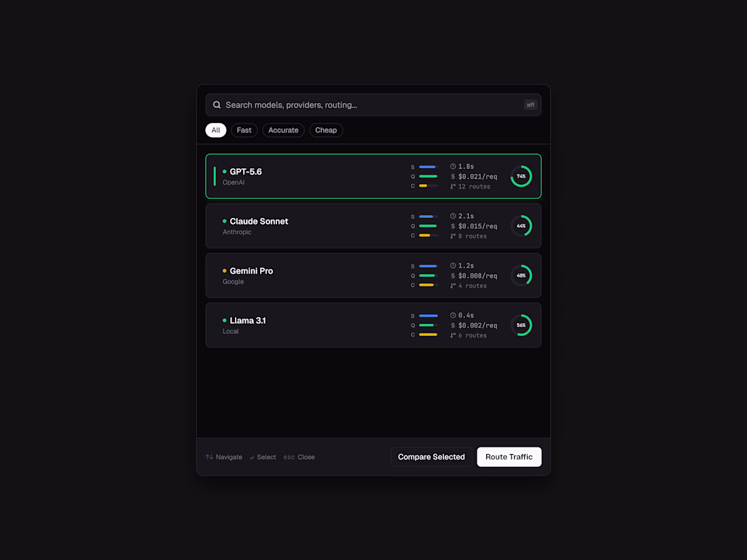Click the 12 routes text

tap(474, 186)
